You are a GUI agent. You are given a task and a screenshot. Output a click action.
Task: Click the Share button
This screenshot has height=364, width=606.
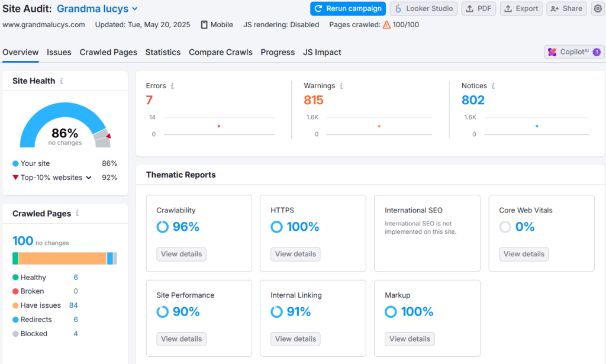pyautogui.click(x=566, y=8)
